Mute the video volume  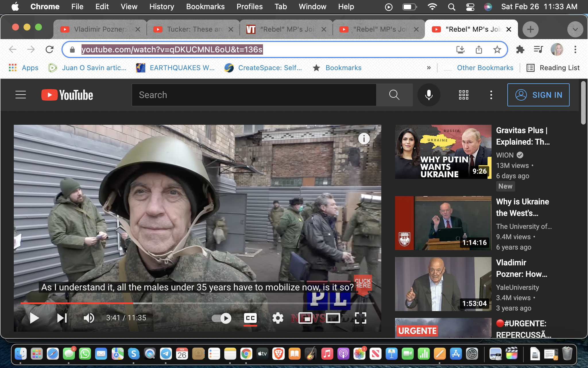tap(89, 318)
